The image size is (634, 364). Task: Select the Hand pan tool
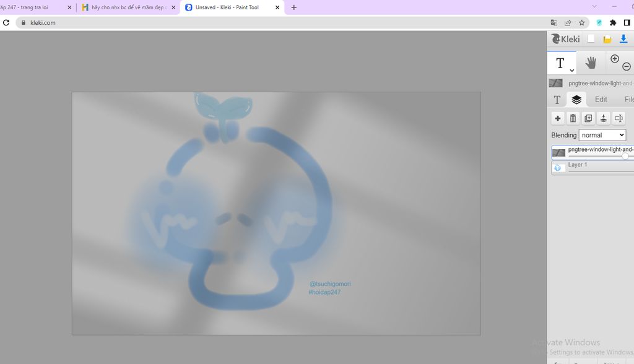click(591, 63)
